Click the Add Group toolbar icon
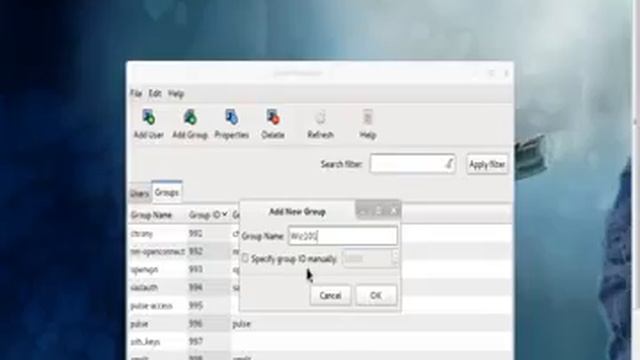Screen dimensions: 640x360 (190, 124)
